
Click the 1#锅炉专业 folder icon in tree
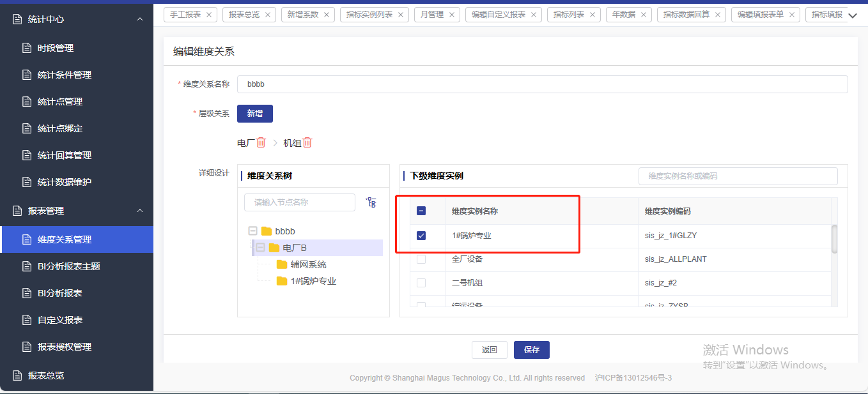coord(282,281)
